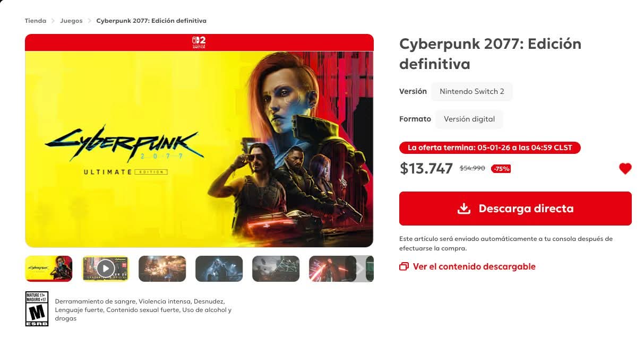Click the Descarga directa button
Screen dimensions: 644x338
pos(516,209)
